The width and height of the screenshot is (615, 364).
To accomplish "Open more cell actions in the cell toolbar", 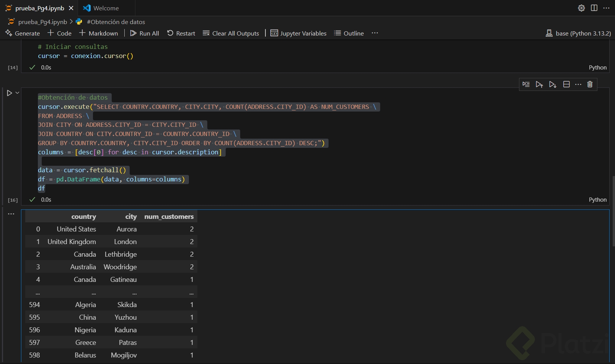I will [578, 84].
